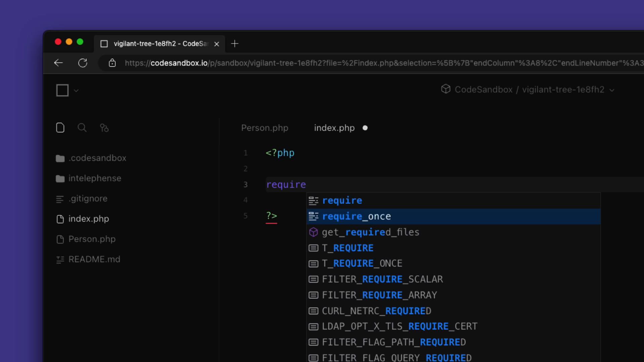Switch to the Person.php editor tab
The width and height of the screenshot is (644, 362).
(265, 128)
